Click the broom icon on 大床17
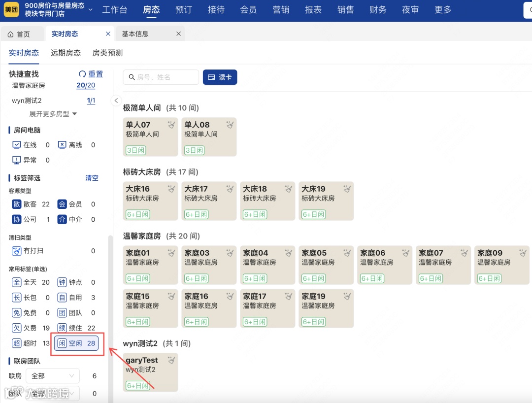The image size is (532, 403). 230,189
